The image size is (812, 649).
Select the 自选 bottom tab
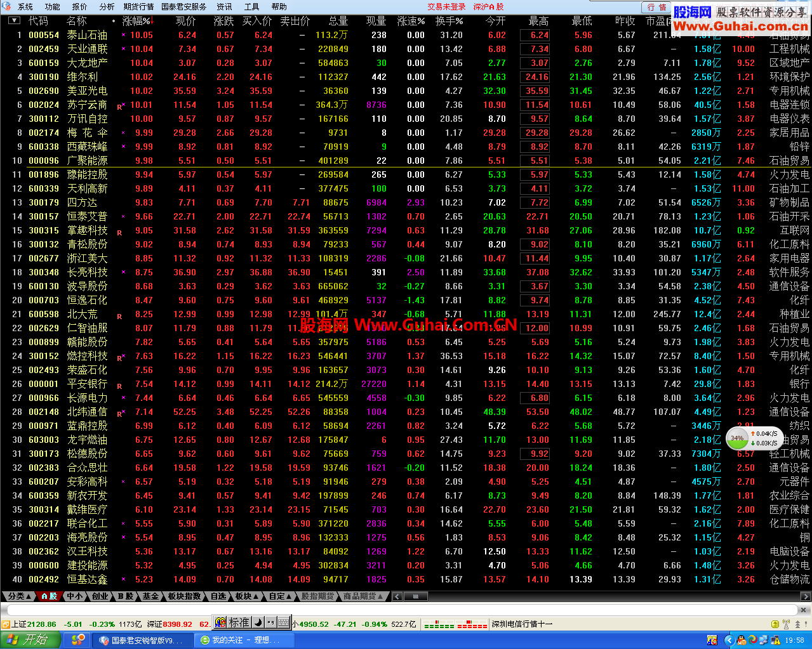(x=218, y=596)
